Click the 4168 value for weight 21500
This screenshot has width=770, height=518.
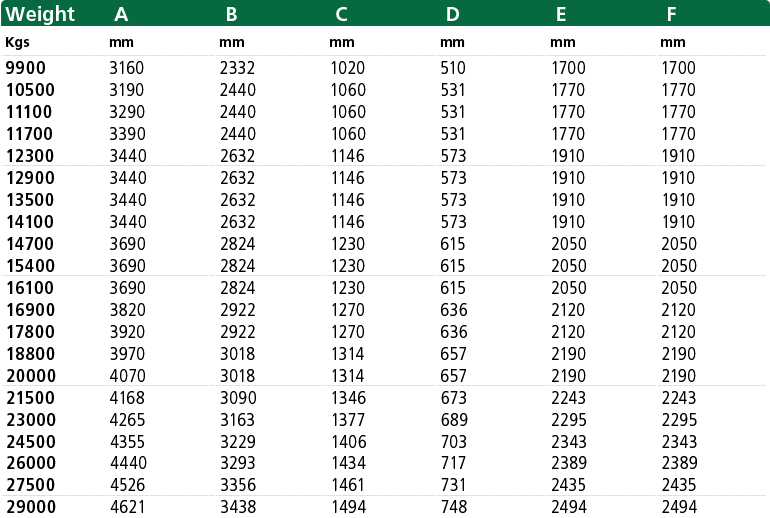(127, 398)
